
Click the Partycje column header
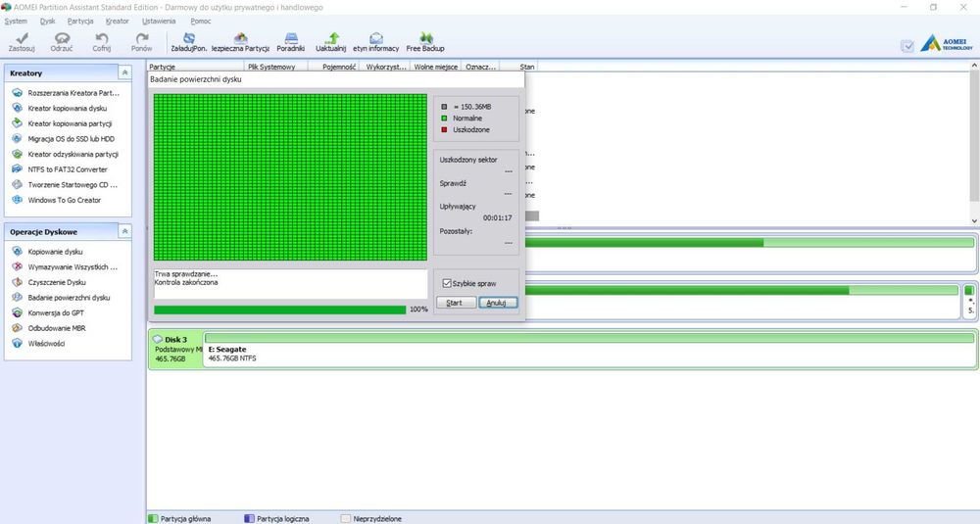195,67
